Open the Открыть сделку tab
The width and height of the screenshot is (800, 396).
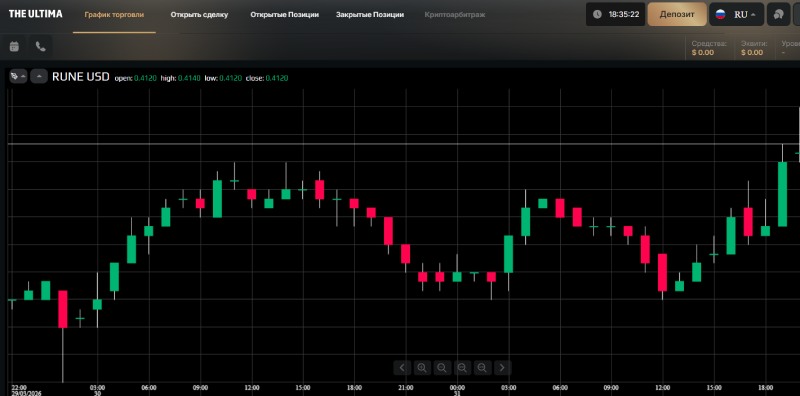pos(199,15)
